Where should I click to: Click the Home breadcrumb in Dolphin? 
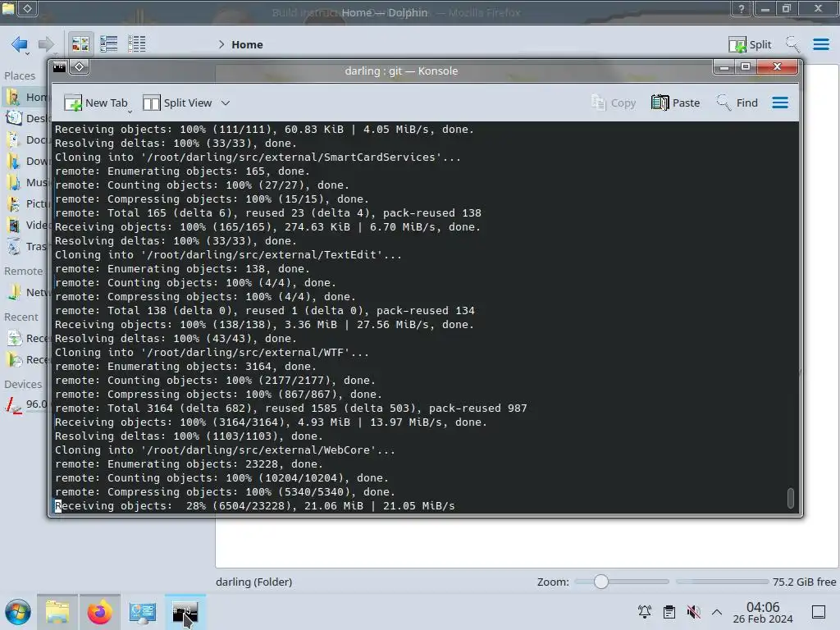[x=247, y=44]
